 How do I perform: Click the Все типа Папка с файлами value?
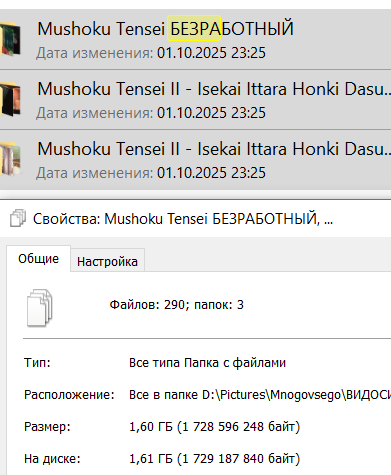(207, 363)
